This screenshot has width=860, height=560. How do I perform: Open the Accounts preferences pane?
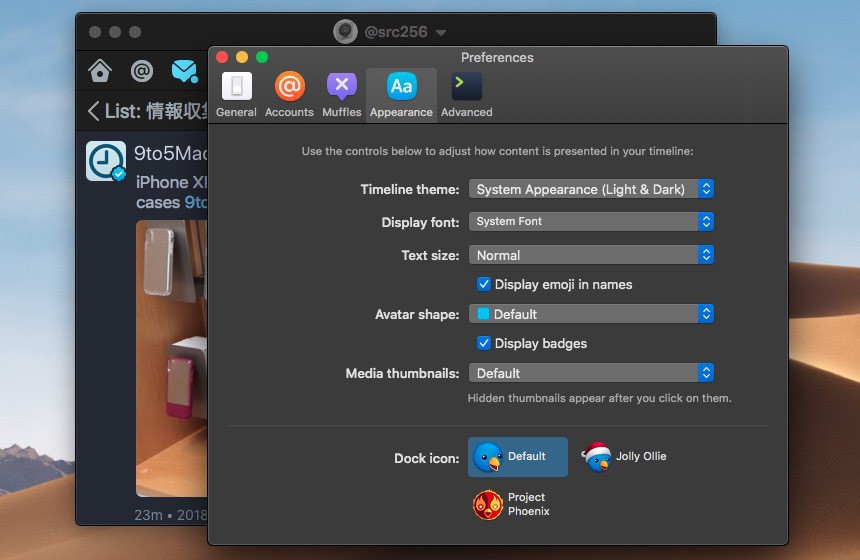click(x=289, y=95)
